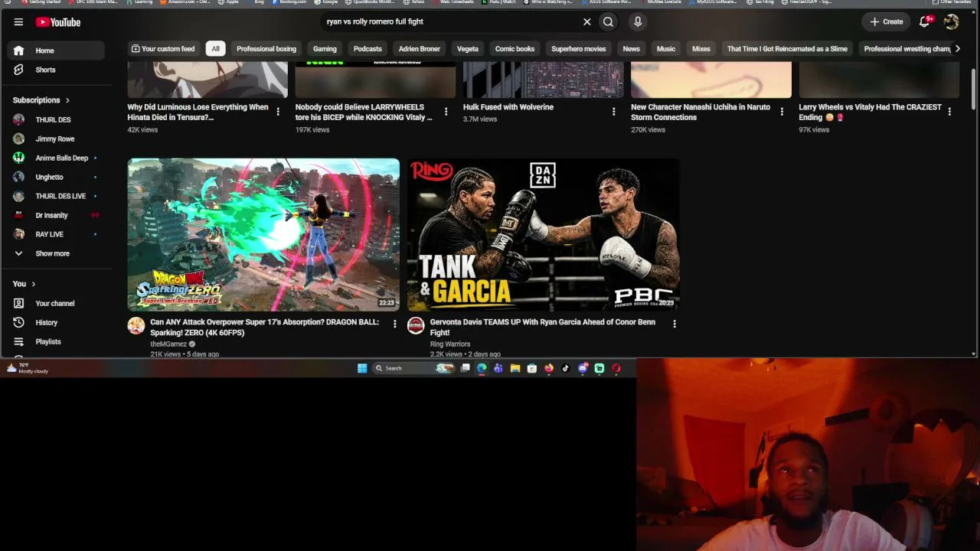Open Jimmy Rowe subscription channel
The image size is (980, 551).
pyautogui.click(x=56, y=139)
